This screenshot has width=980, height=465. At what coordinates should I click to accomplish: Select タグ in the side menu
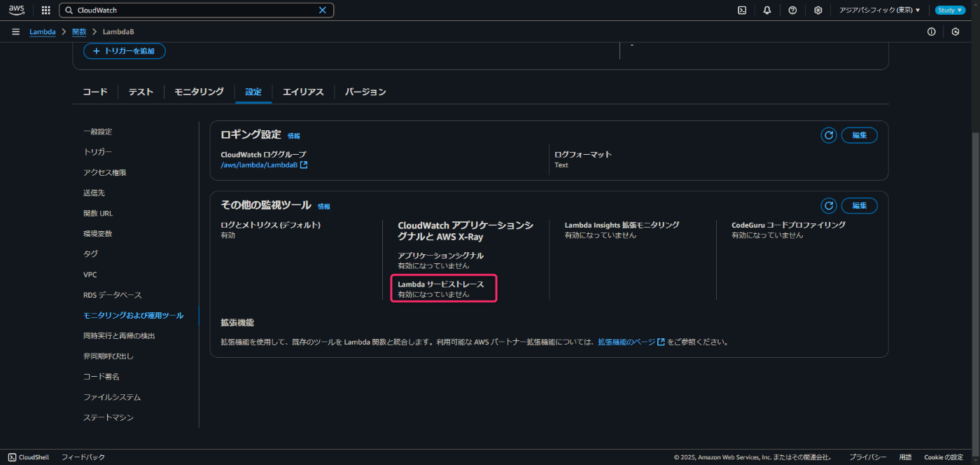pos(90,254)
